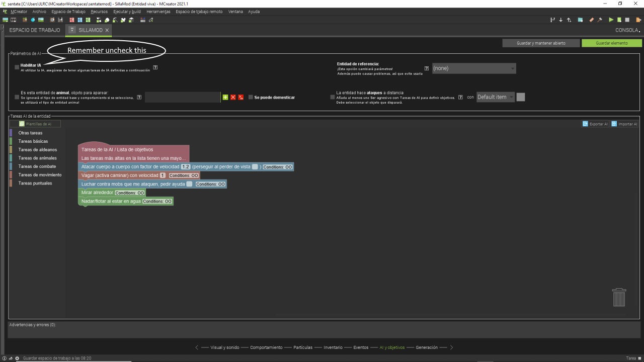The height and width of the screenshot is (362, 644).
Task: Click the pull down-arrow remote workspace icon
Action: click(x=560, y=20)
